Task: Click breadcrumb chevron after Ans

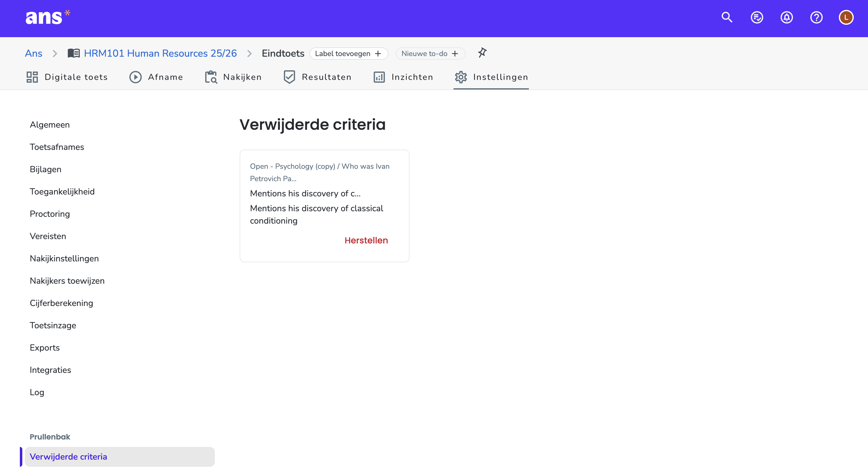Action: pos(55,54)
